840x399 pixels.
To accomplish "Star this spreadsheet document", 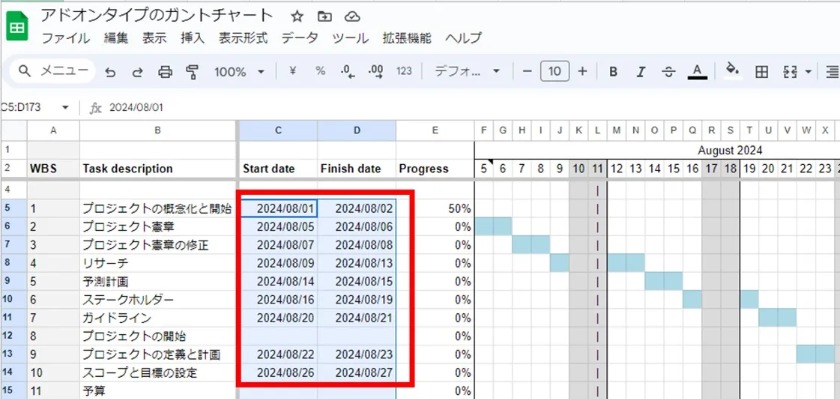I will (x=297, y=17).
